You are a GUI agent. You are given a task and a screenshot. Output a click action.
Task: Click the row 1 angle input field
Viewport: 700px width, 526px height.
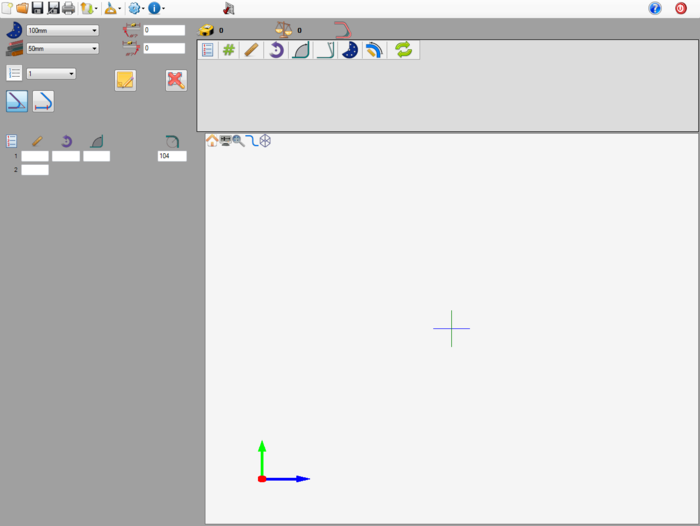click(96, 156)
